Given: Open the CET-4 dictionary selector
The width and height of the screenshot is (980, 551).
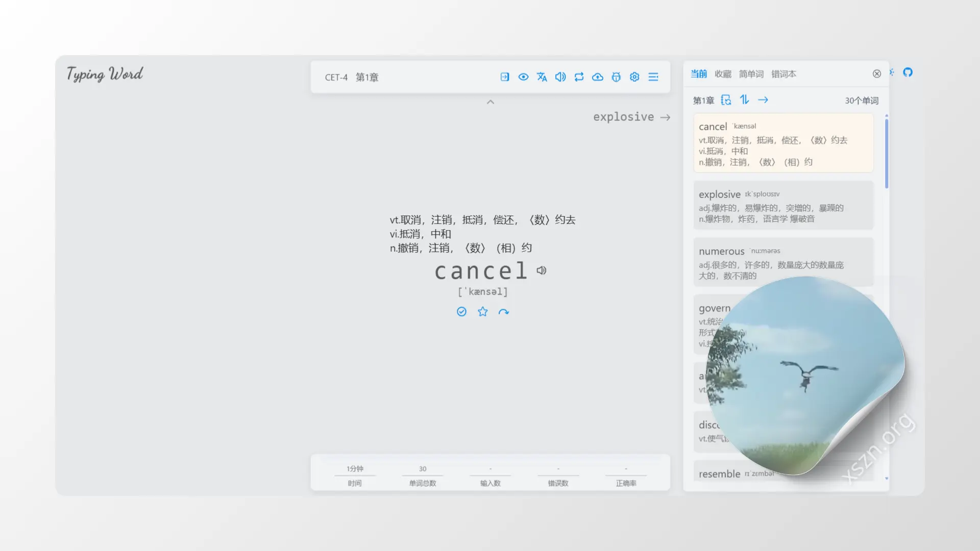Looking at the screenshot, I should (x=336, y=78).
